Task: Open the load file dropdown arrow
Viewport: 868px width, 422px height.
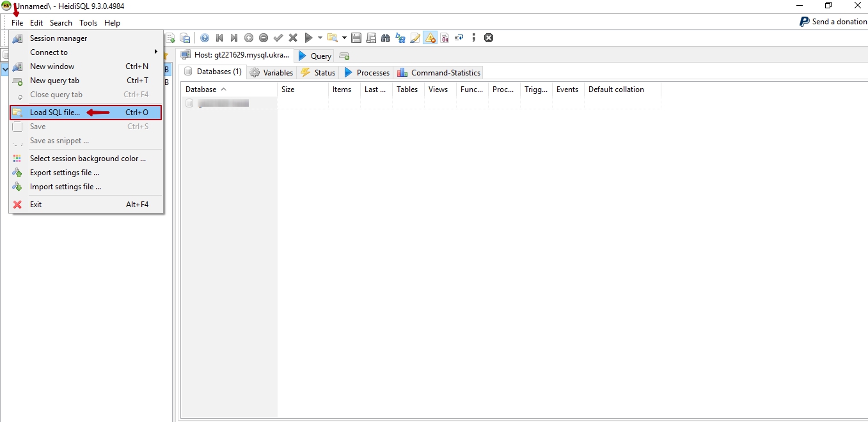Action: (344, 38)
